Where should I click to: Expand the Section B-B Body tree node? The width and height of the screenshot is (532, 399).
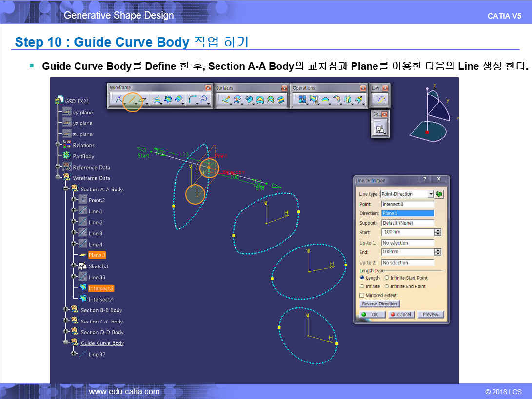[x=65, y=310]
